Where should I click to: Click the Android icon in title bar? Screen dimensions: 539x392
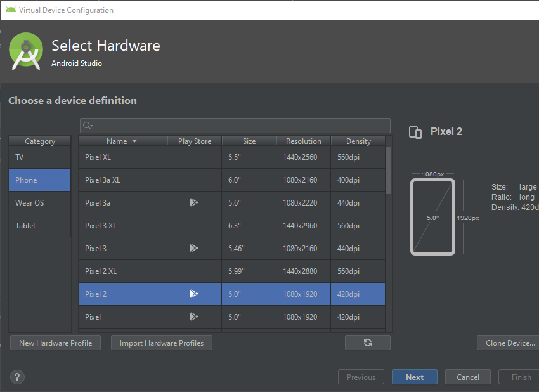[11, 10]
